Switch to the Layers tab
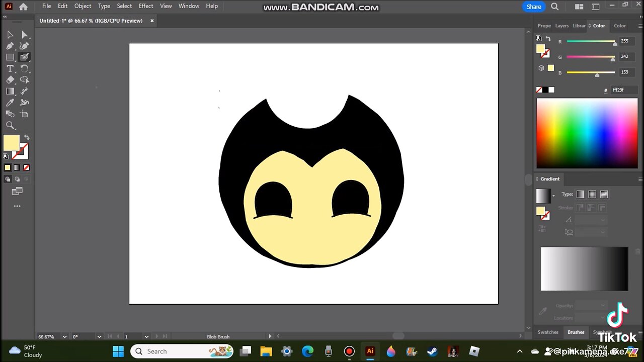Viewport: 644px width, 362px height. click(561, 26)
